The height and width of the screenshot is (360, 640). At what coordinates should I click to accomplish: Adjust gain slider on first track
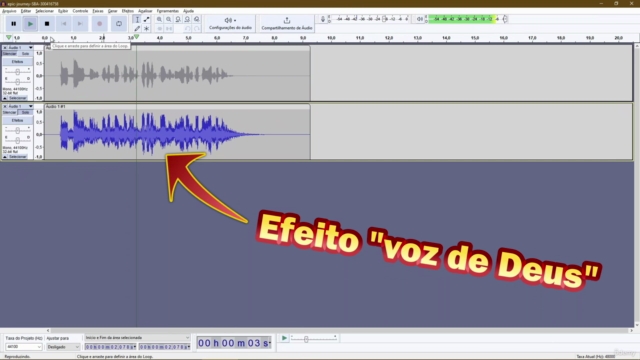18,72
